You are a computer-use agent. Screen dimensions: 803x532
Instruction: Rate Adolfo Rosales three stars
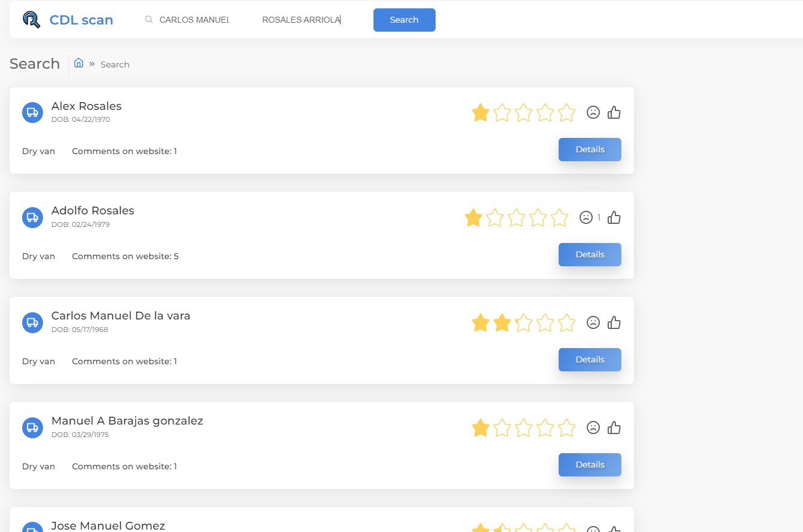pos(516,218)
